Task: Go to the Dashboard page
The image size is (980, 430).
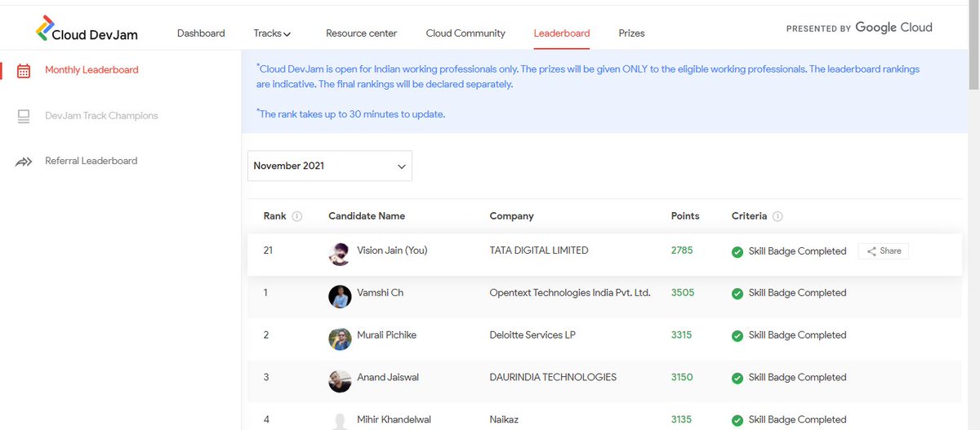Action: click(201, 33)
